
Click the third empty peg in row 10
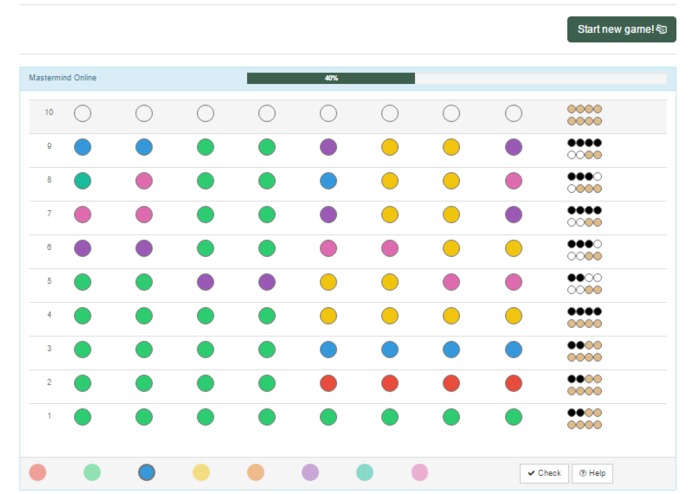(205, 113)
